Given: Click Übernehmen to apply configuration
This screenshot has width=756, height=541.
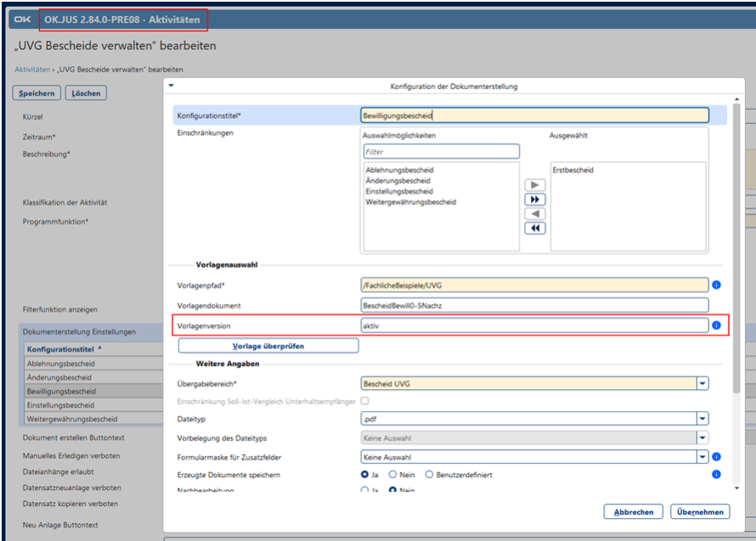Looking at the screenshot, I should point(700,511).
